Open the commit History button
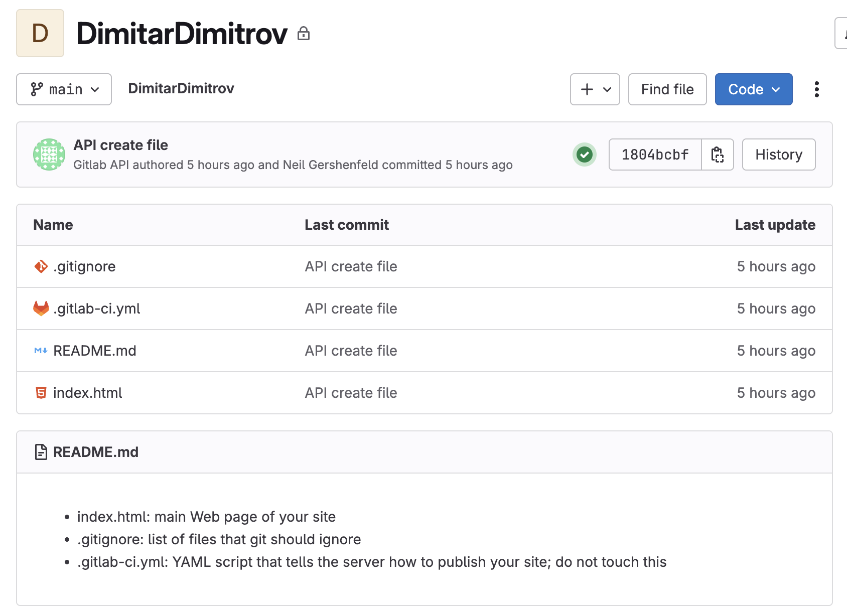 [x=778, y=155]
